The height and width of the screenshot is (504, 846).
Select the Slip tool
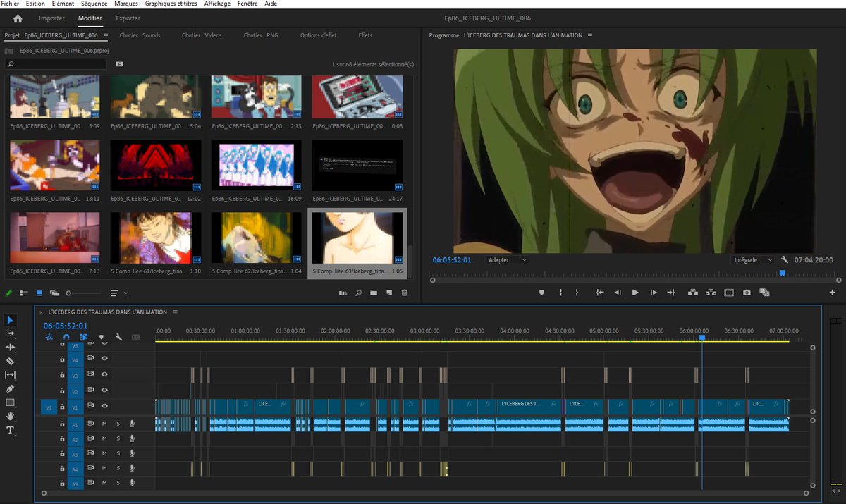11,375
